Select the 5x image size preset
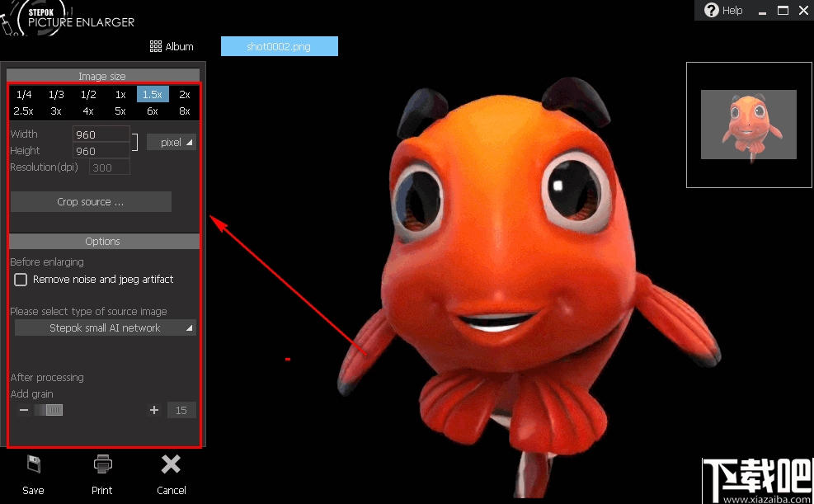The image size is (814, 504). pyautogui.click(x=120, y=111)
